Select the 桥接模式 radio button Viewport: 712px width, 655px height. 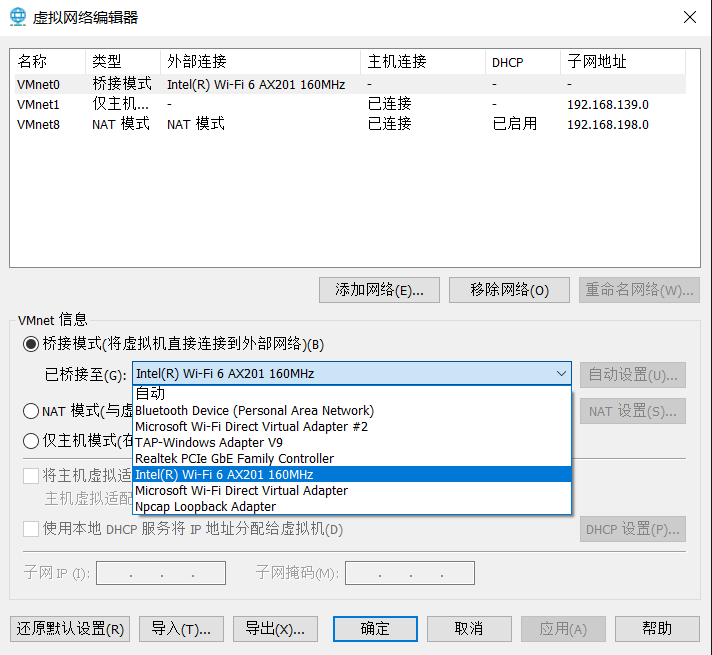pos(31,344)
